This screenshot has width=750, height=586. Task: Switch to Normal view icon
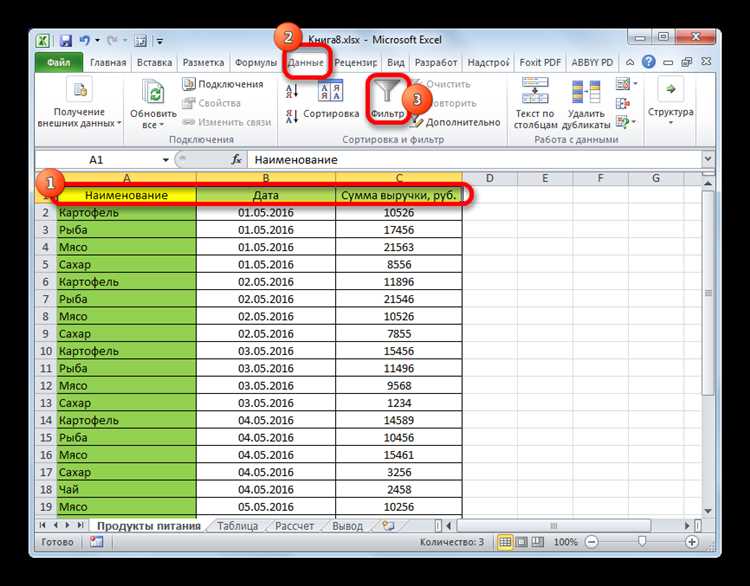[505, 542]
